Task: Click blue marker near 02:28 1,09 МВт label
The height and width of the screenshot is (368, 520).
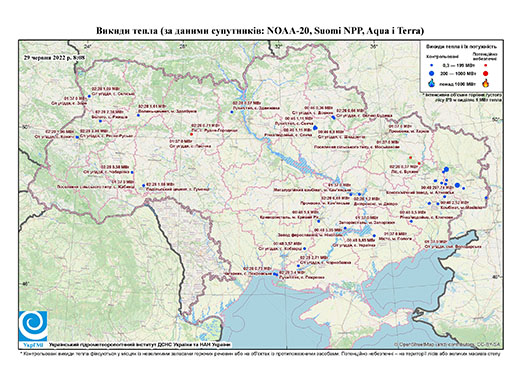Action: tap(89, 96)
